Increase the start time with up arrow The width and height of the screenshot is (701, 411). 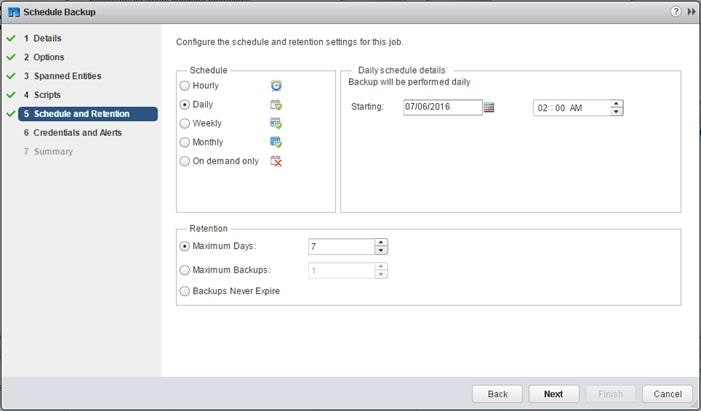click(616, 104)
